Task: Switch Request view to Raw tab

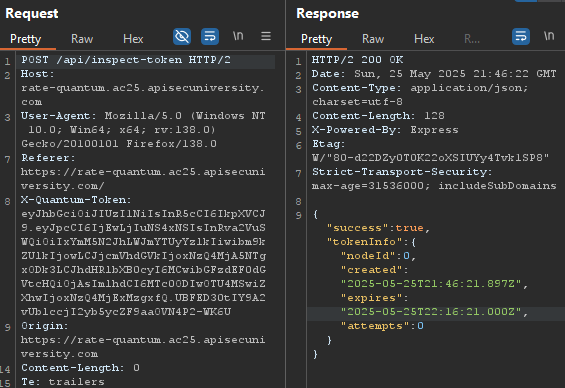Action: click(82, 39)
